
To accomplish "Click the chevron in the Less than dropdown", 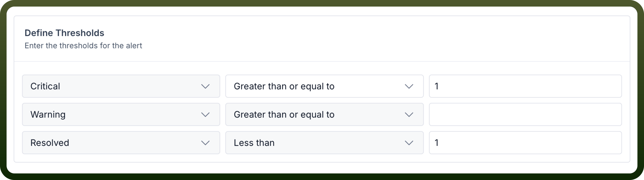I will click(409, 143).
